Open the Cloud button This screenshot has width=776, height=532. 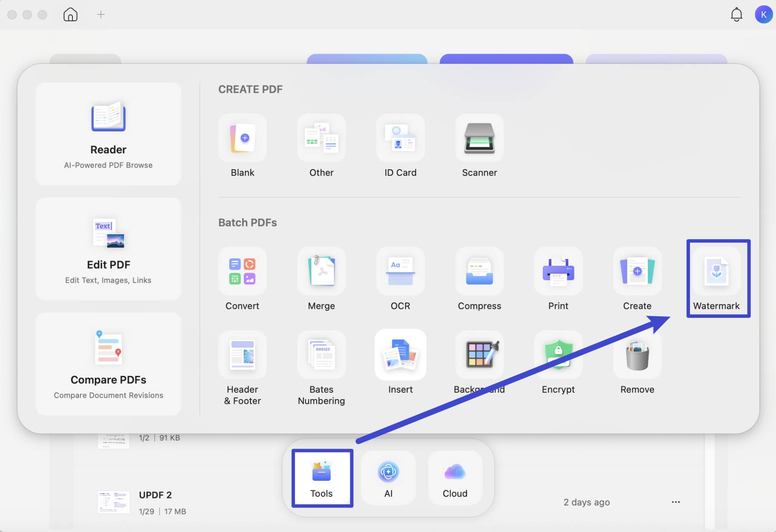point(455,478)
